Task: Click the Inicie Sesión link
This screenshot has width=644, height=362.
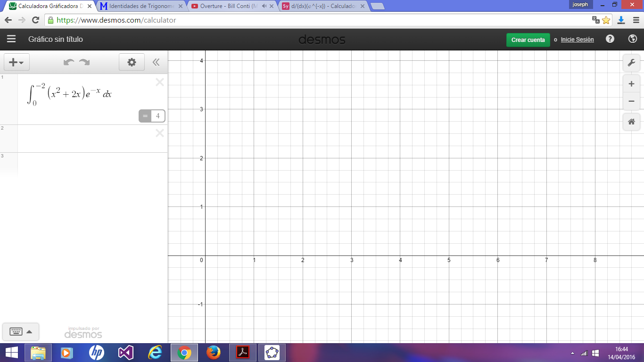Action: click(577, 40)
